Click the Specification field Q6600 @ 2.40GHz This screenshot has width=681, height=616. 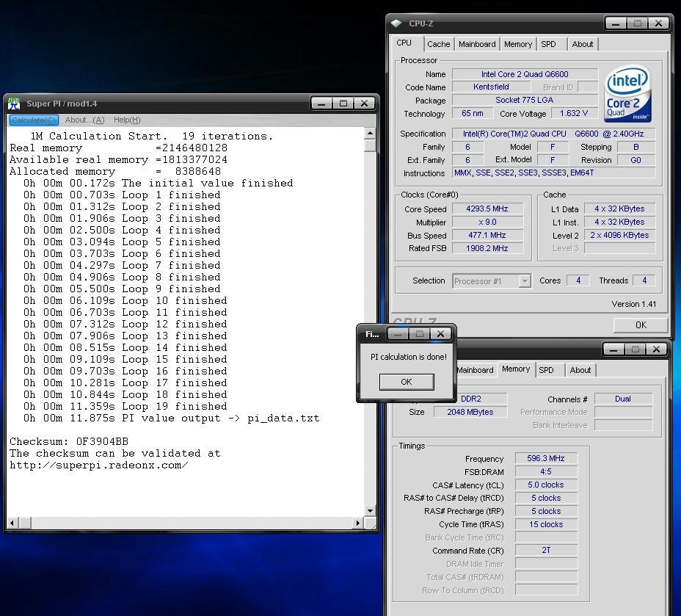[x=553, y=134]
